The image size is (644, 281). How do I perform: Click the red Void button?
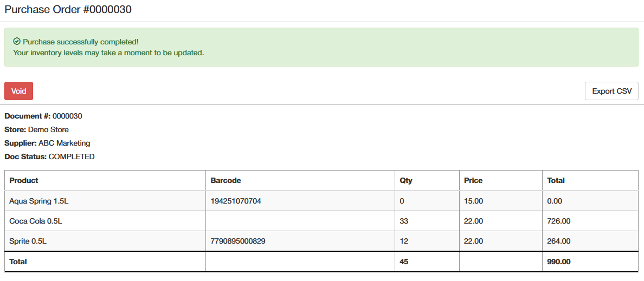click(x=19, y=91)
